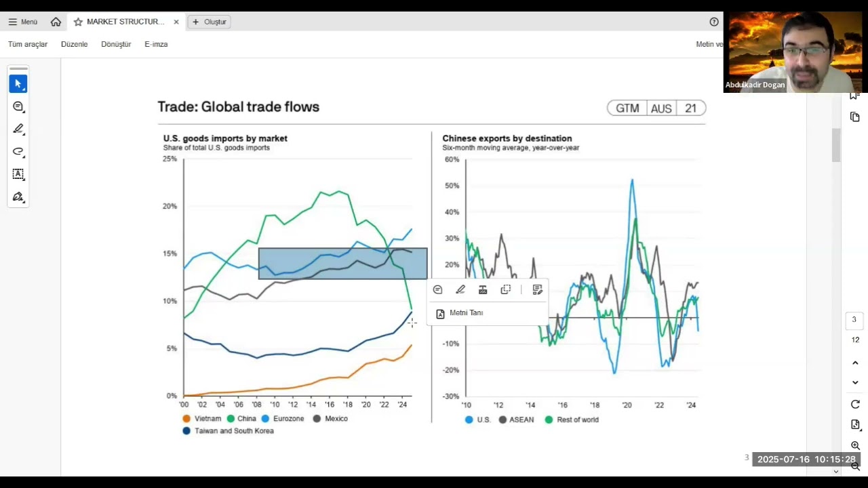Select the arrow selection tool

[18, 84]
